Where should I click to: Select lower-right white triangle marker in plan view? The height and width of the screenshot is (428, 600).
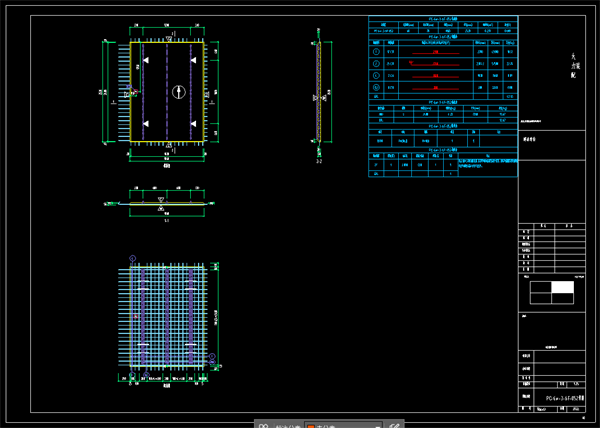[193, 124]
